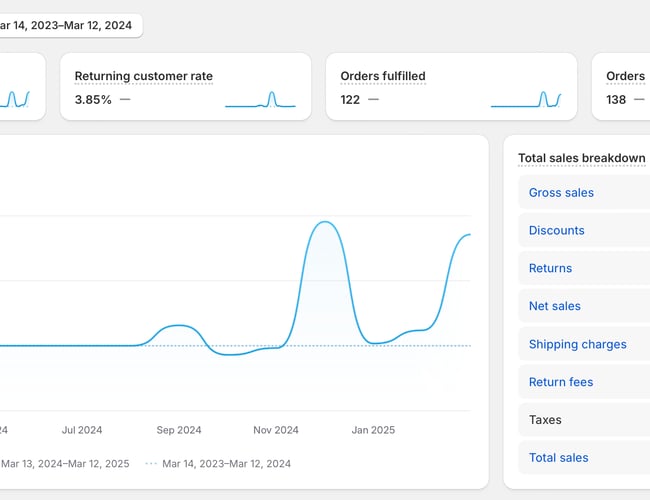Open Net sales in the breakdown list
650x500 pixels.
point(554,307)
